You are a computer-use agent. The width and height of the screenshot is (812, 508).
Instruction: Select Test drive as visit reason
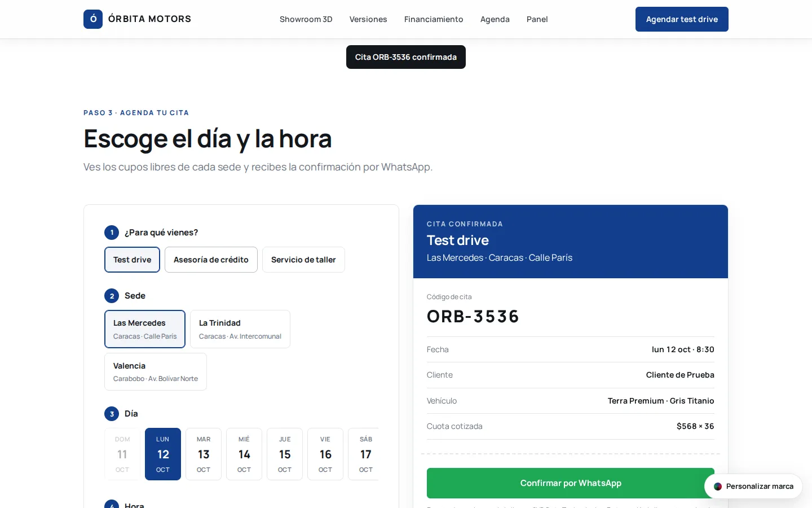pos(133,260)
